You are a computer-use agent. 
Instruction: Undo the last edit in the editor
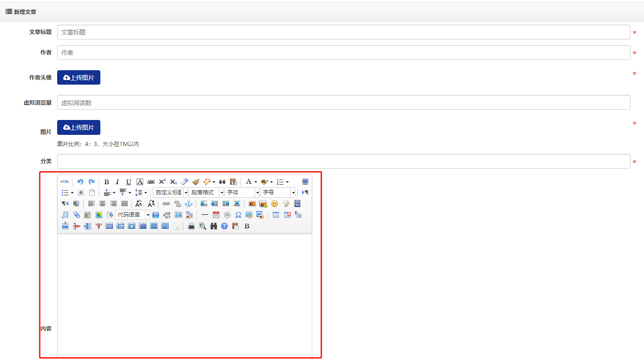click(80, 181)
